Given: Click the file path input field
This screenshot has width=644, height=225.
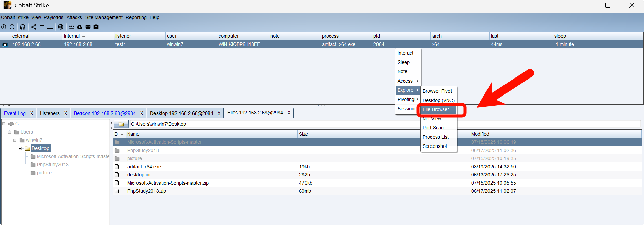Looking at the screenshot, I should 373,124.
